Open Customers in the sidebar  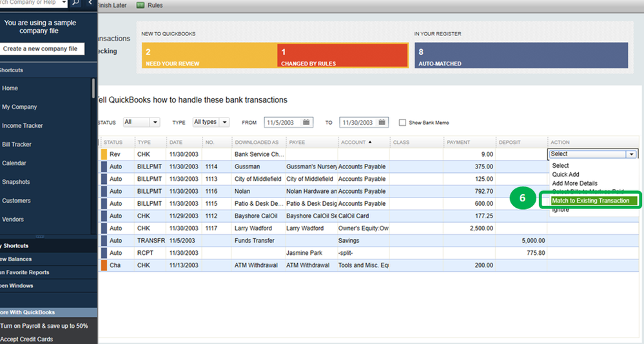pos(16,201)
